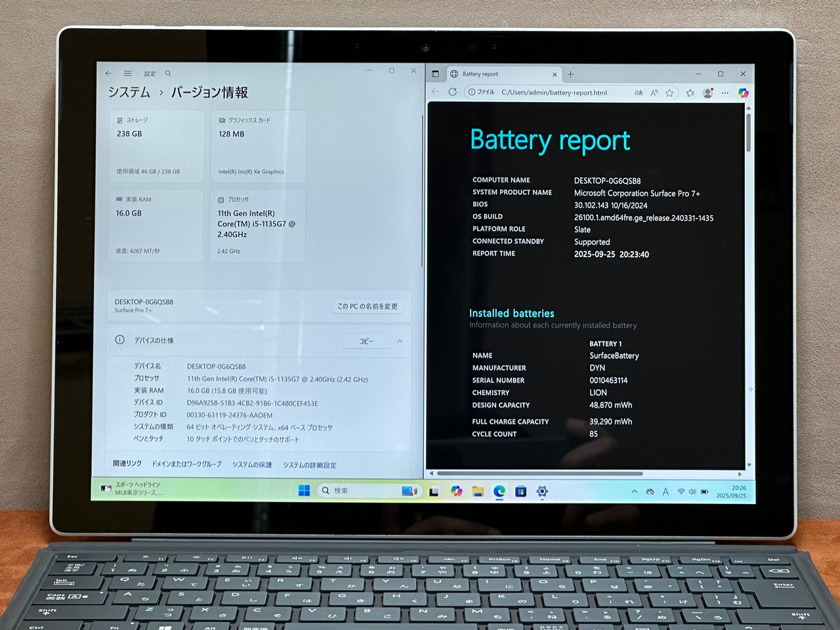Screen dimensions: 840x630
Task: Click the Edge address bar URL field
Action: point(555,93)
